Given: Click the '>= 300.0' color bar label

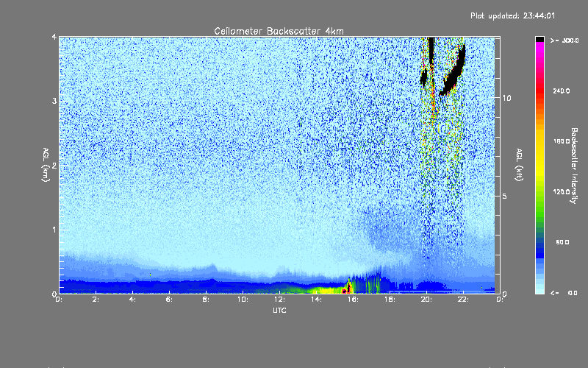Looking at the screenshot, I should [564, 40].
